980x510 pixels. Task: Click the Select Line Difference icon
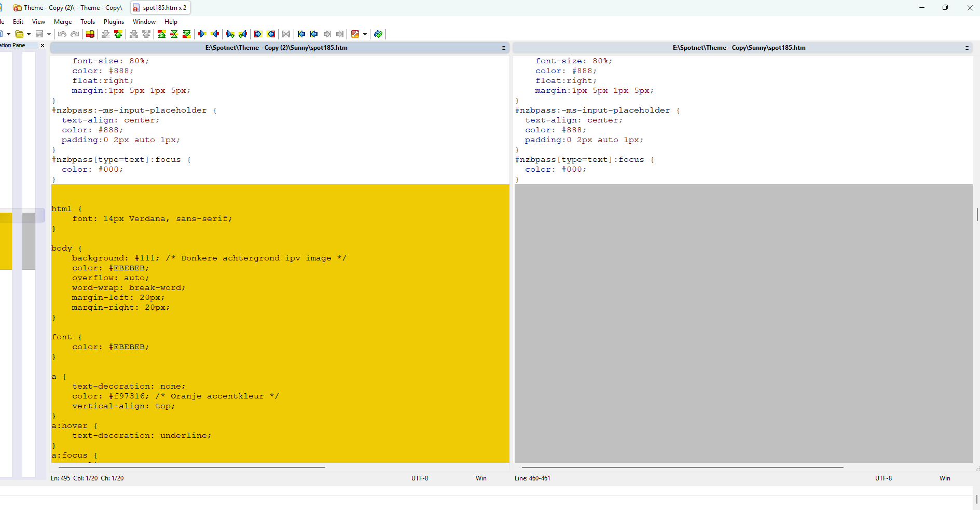[90, 34]
